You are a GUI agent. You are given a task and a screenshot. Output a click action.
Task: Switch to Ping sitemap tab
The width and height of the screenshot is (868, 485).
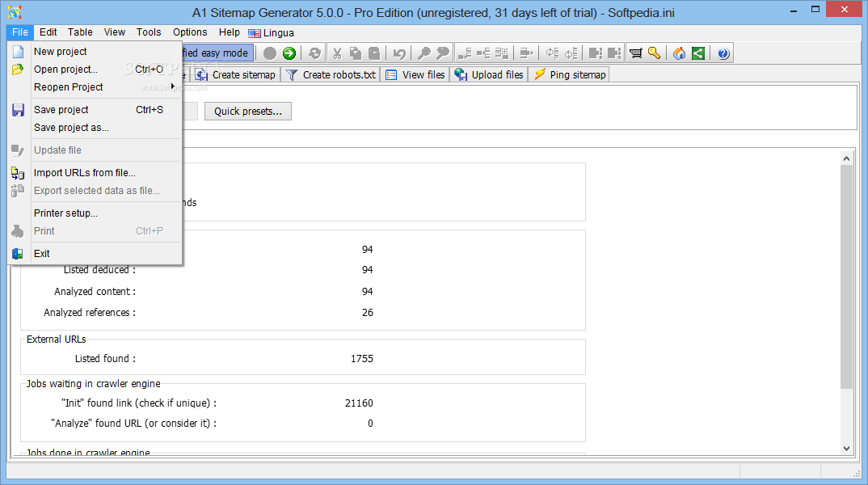coord(570,74)
